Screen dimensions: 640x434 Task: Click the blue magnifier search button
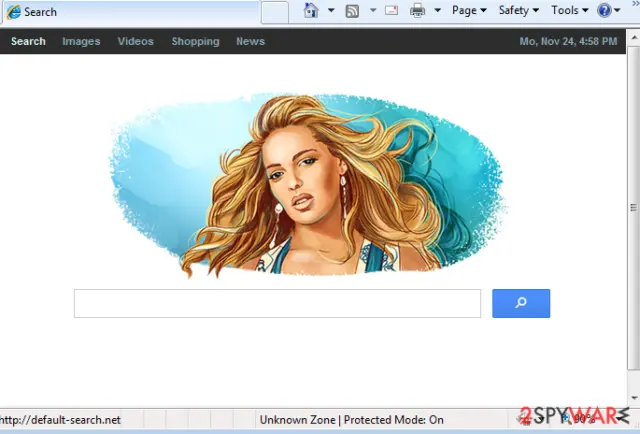(521, 303)
